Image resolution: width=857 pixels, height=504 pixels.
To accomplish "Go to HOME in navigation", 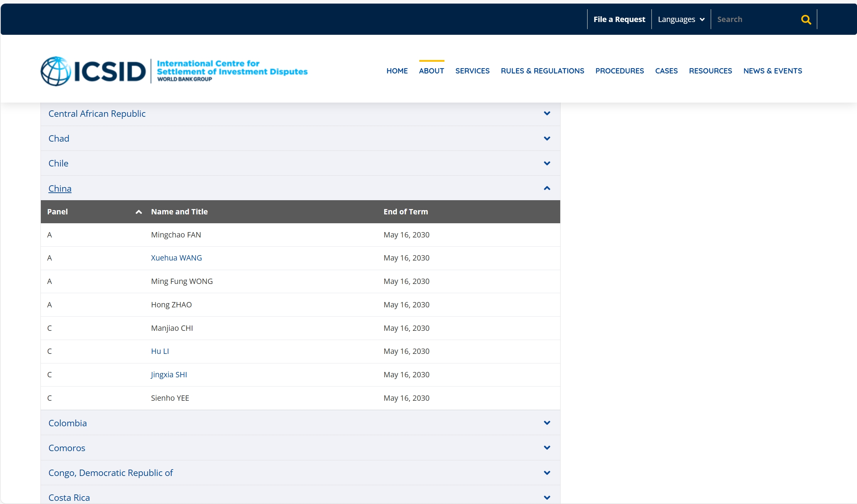I will coord(397,71).
